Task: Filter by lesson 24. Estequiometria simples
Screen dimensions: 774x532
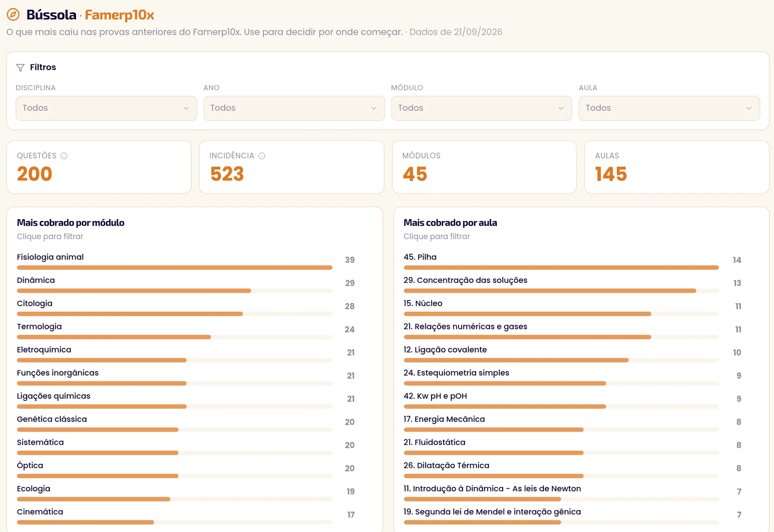Action: pos(572,377)
